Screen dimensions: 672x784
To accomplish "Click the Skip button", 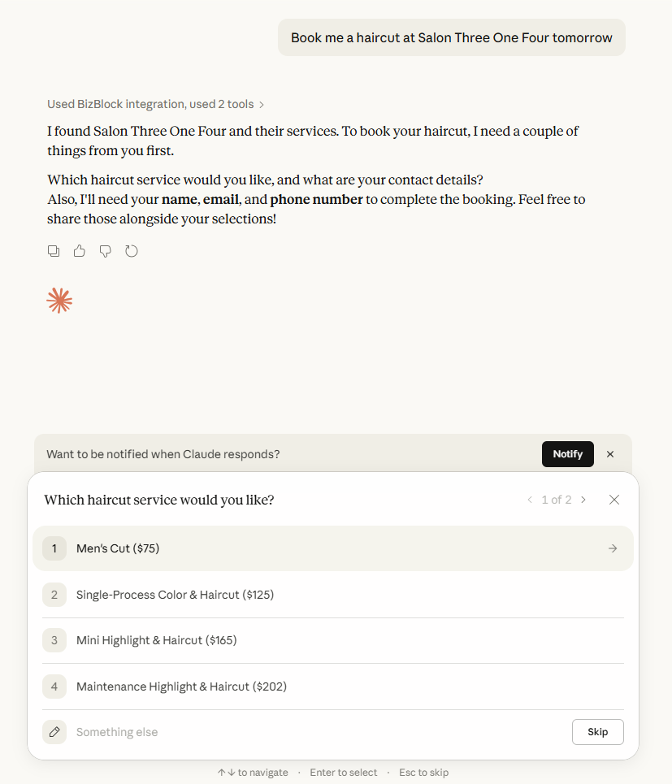I will [x=597, y=732].
